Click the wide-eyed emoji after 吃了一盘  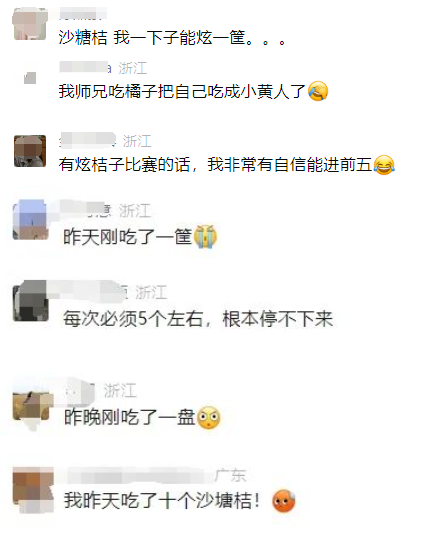(209, 418)
